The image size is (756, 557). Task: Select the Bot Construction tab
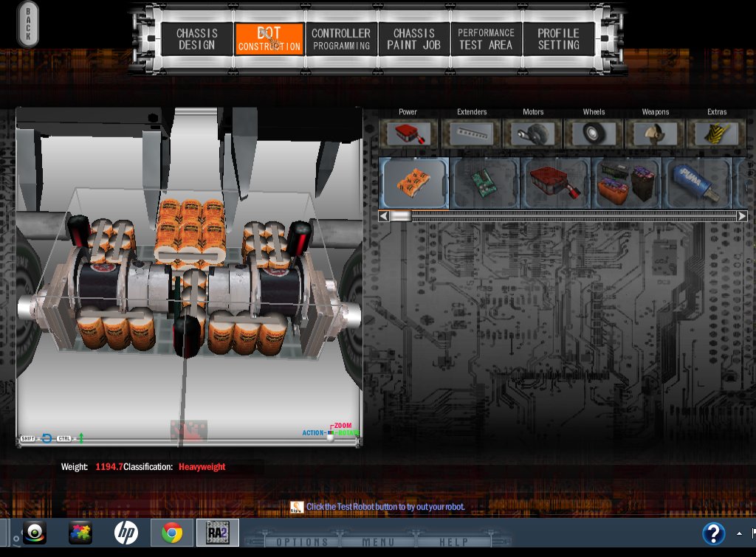(x=269, y=39)
